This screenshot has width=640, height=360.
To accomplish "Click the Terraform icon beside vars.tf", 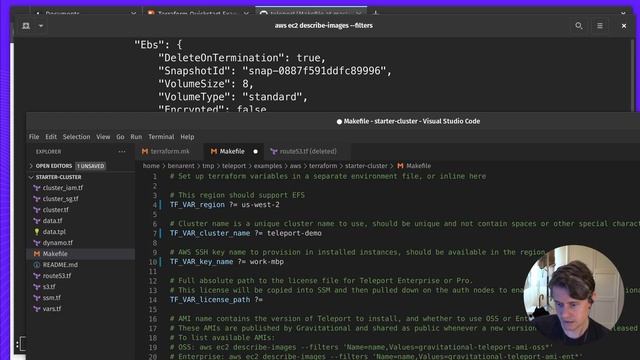I will [x=37, y=309].
